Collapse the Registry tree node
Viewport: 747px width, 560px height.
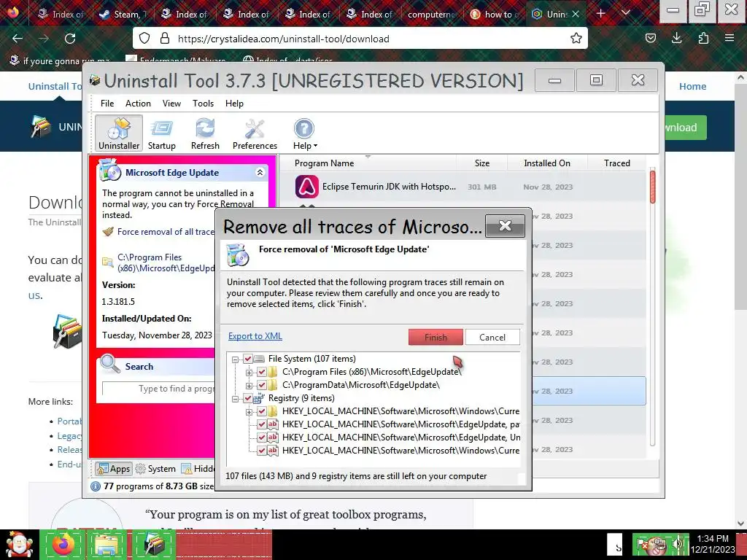[x=236, y=399]
